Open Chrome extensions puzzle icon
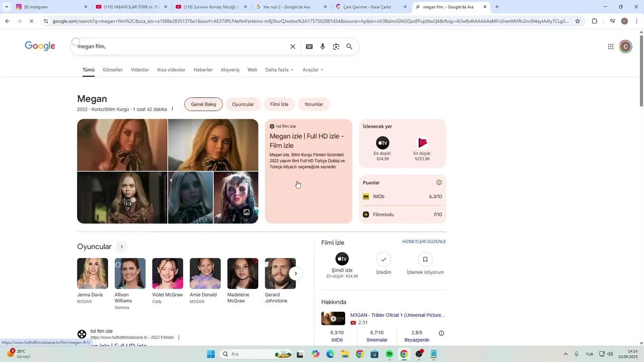The image size is (644, 362). [x=595, y=21]
